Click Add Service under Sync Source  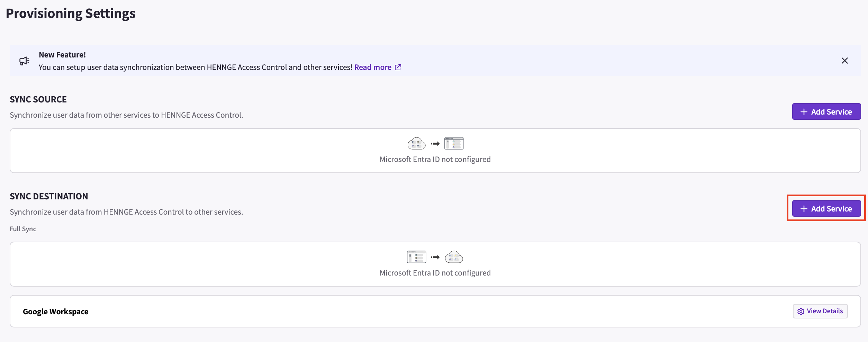pyautogui.click(x=826, y=111)
